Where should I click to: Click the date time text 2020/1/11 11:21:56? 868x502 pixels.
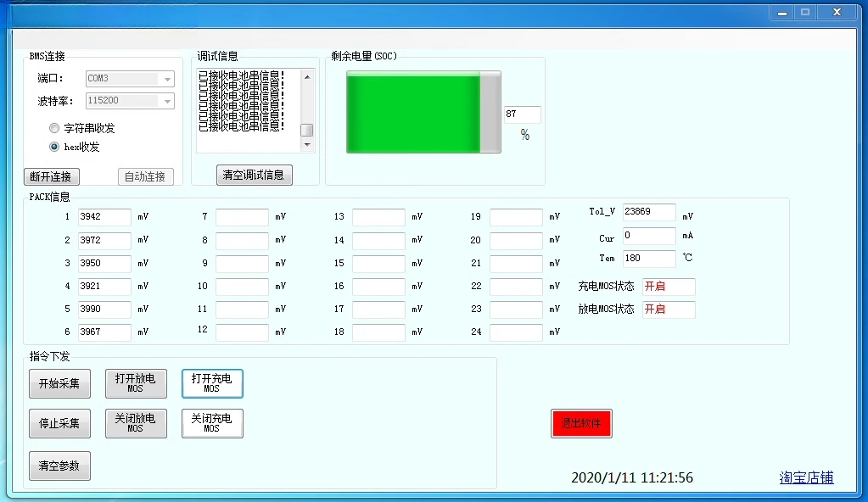[632, 477]
